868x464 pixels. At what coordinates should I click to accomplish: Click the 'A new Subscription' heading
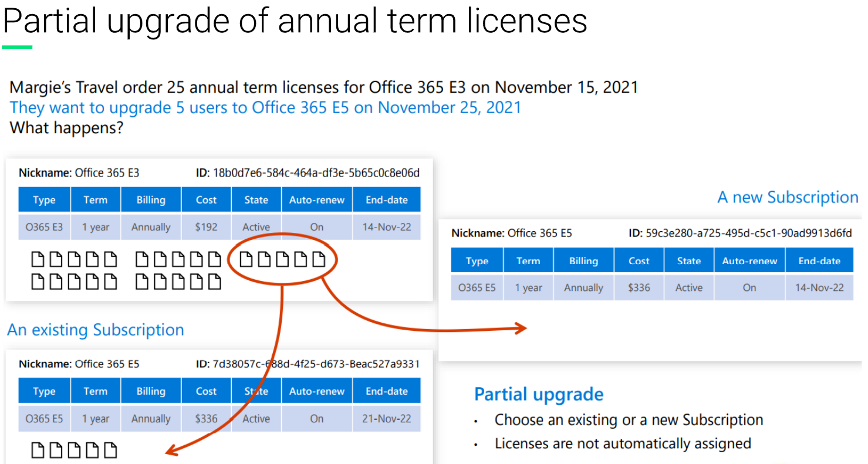(x=788, y=197)
